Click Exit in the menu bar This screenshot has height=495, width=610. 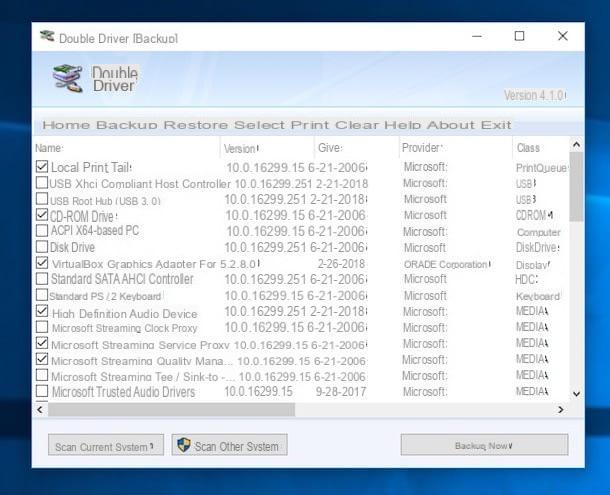(x=496, y=125)
